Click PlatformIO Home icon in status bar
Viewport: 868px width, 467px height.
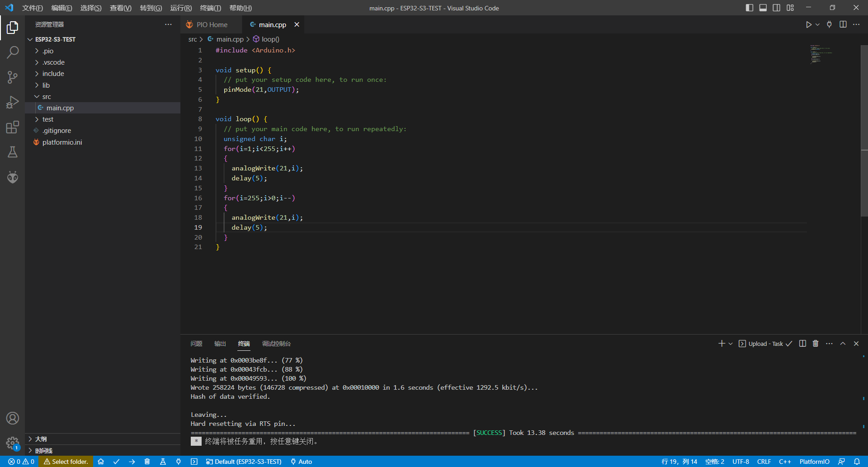click(x=101, y=462)
